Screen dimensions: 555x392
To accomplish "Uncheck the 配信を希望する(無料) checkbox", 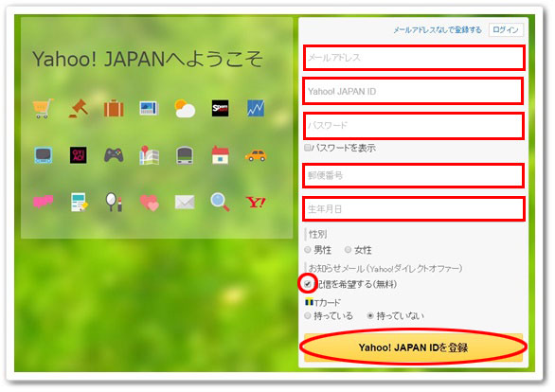I will pos(308,284).
